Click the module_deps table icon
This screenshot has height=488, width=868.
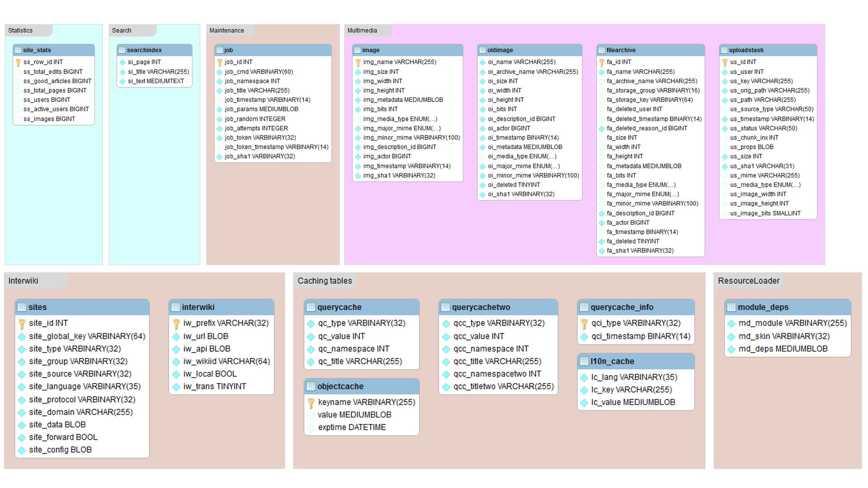[x=731, y=307]
